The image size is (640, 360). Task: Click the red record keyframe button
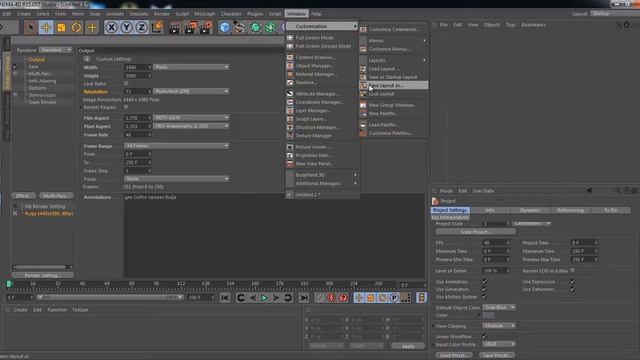(331, 298)
